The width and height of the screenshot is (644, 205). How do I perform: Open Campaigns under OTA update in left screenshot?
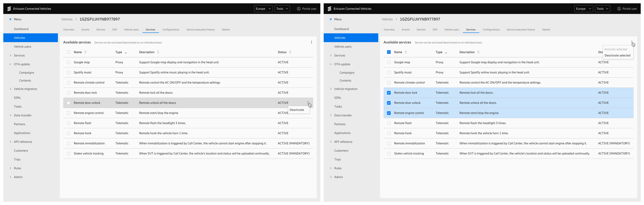26,73
